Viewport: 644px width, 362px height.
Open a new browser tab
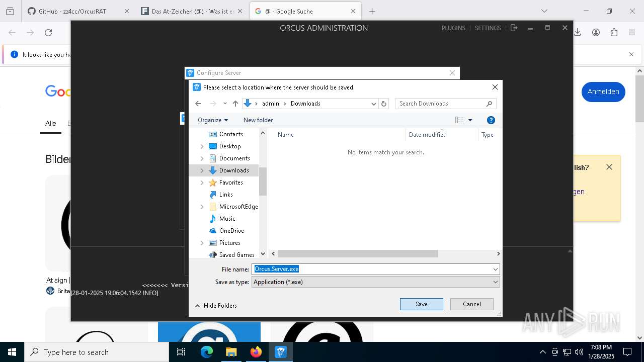tap(372, 11)
